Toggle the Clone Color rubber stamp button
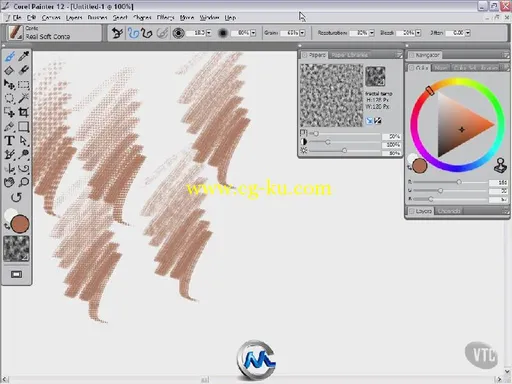The image size is (512, 384). (x=500, y=166)
